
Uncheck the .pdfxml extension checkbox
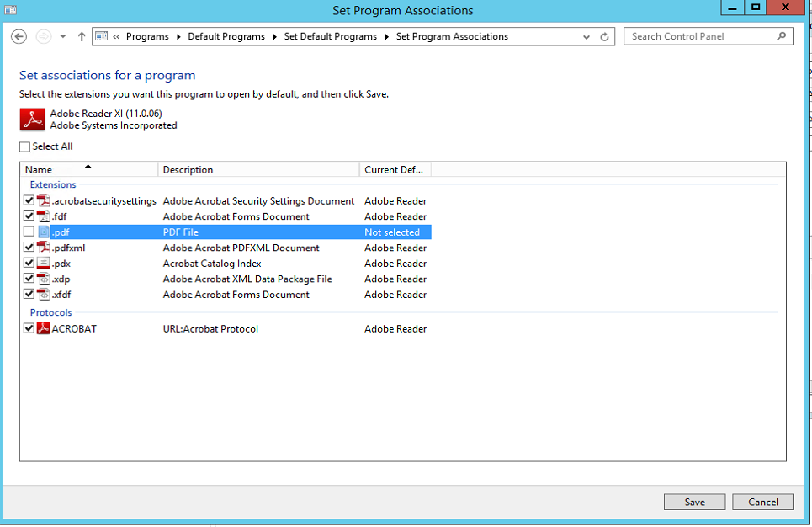coord(29,247)
